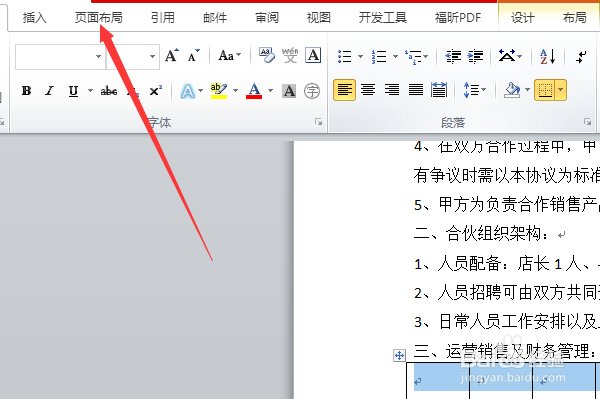Image resolution: width=600 pixels, height=399 pixels.
Task: Open the table 布局 tab
Action: (574, 18)
